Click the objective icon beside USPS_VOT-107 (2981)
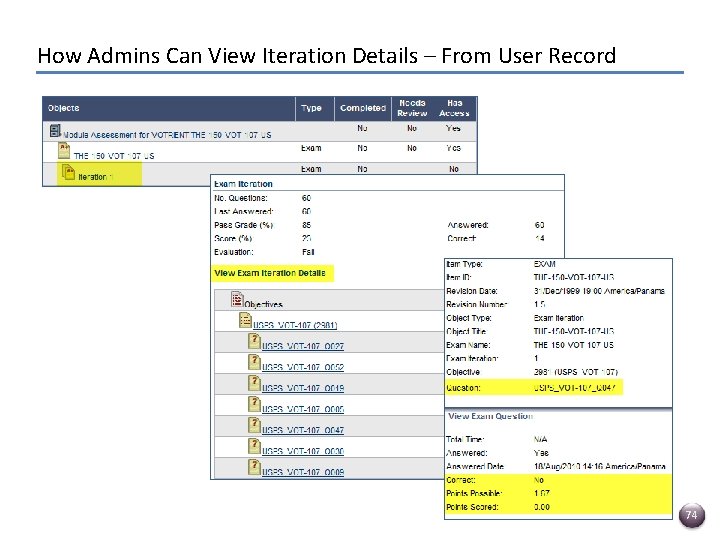 click(x=245, y=320)
